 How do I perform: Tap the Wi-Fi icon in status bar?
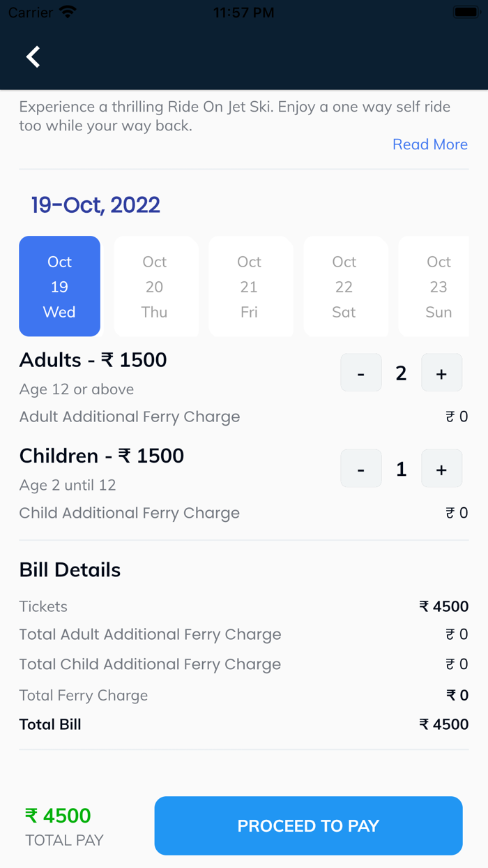[68, 13]
